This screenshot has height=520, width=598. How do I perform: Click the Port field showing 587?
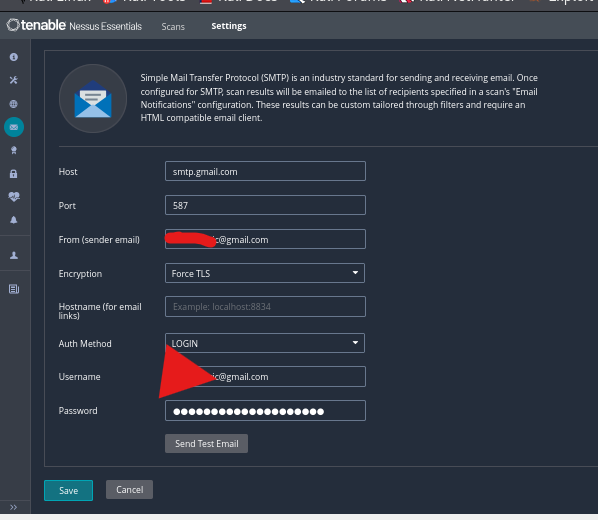click(x=265, y=205)
